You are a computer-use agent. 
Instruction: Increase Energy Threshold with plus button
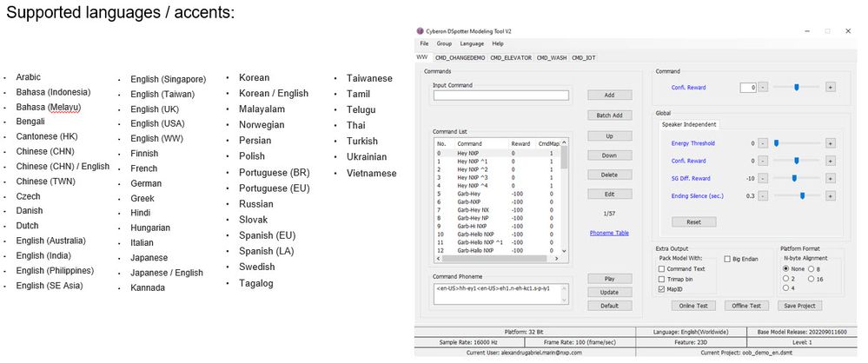point(831,143)
